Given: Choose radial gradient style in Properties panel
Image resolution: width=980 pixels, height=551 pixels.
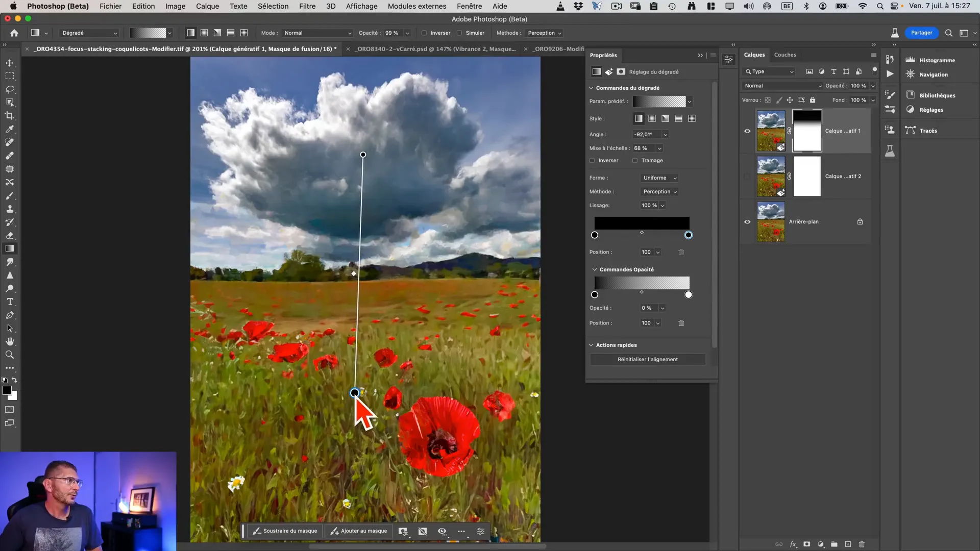Looking at the screenshot, I should [652, 118].
